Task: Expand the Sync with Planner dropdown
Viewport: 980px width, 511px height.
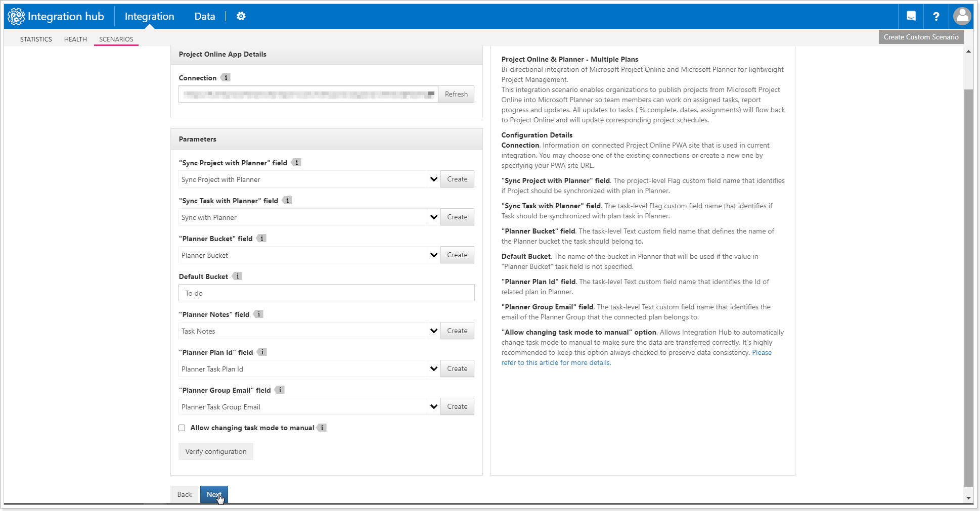Action: (x=433, y=217)
